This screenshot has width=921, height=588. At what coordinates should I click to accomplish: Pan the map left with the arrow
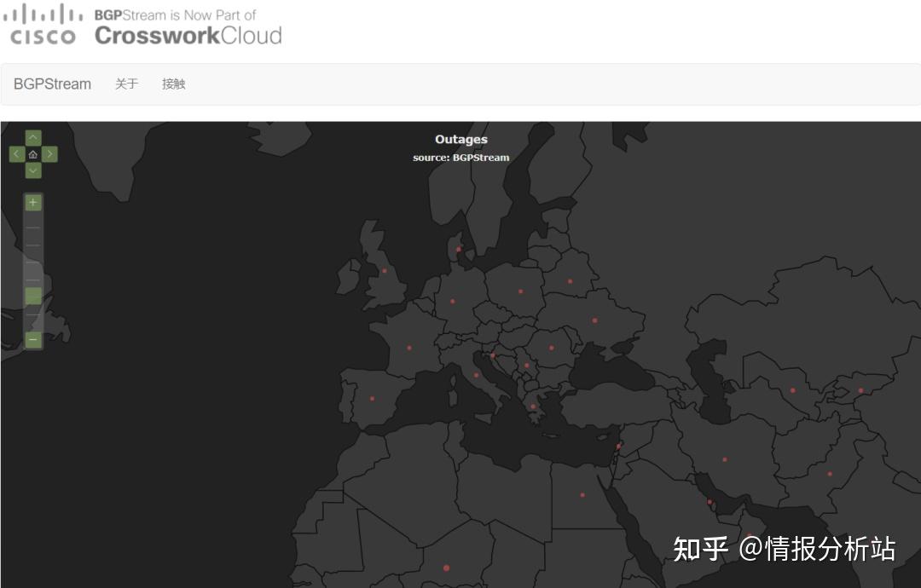click(x=16, y=154)
